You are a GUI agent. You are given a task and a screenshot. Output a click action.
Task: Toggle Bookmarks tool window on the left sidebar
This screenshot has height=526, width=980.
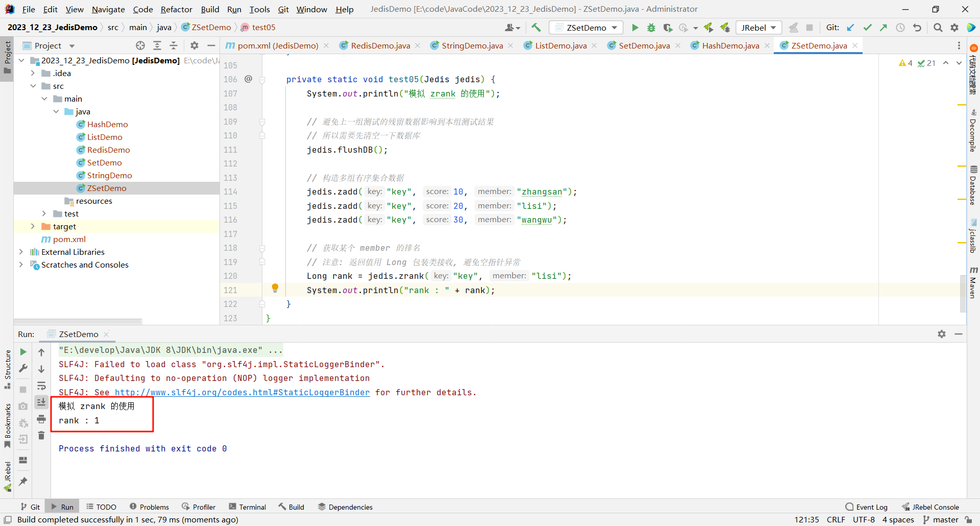point(8,426)
